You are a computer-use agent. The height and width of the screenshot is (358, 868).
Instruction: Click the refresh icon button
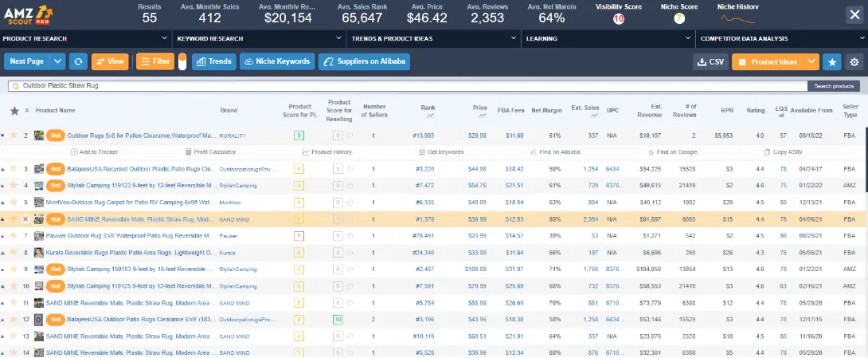click(78, 61)
